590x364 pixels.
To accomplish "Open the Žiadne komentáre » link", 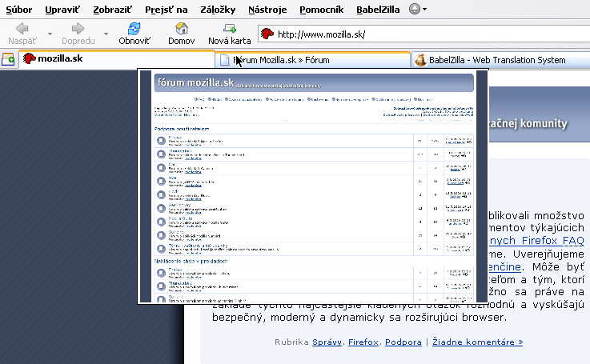I will pos(477,342).
